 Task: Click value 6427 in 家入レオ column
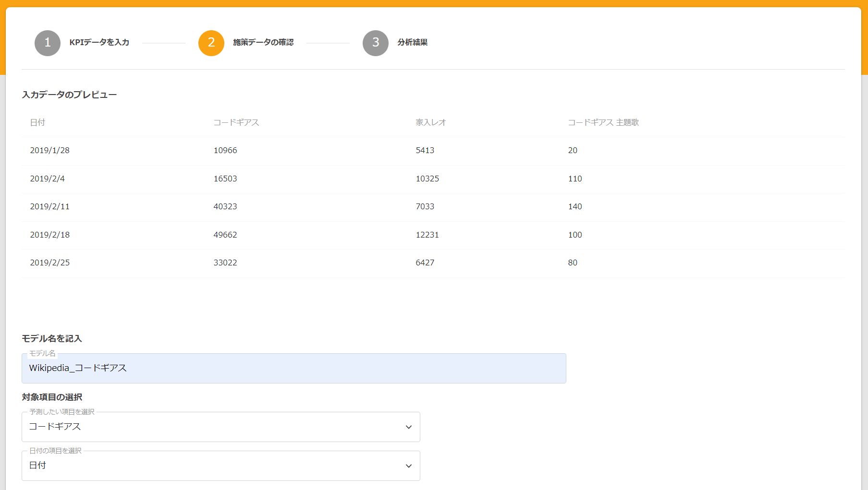[x=425, y=263]
